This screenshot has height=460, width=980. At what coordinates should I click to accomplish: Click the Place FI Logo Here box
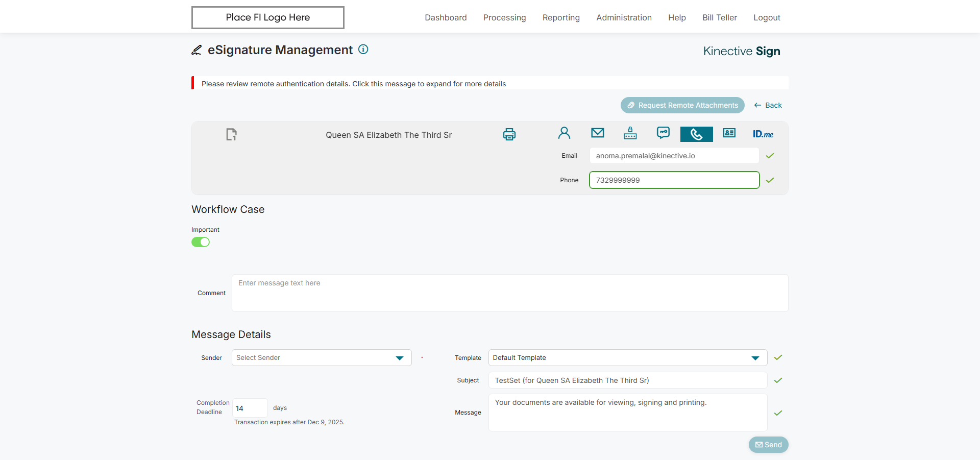point(268,17)
